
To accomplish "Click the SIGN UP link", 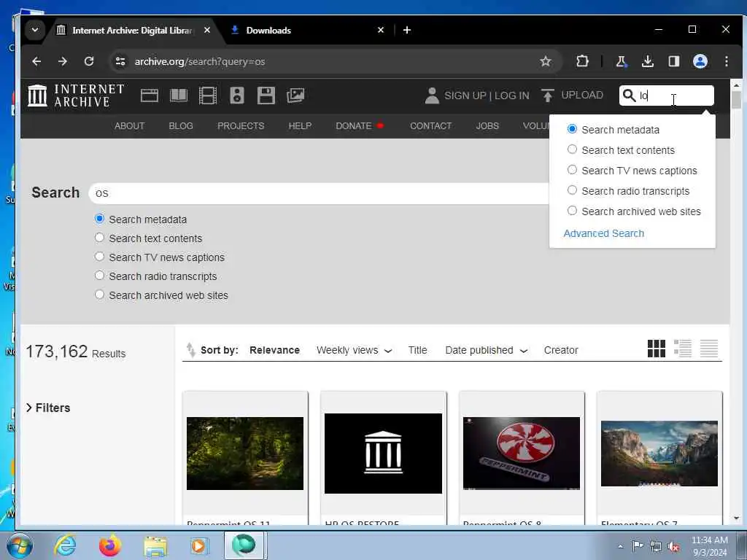I will click(465, 96).
